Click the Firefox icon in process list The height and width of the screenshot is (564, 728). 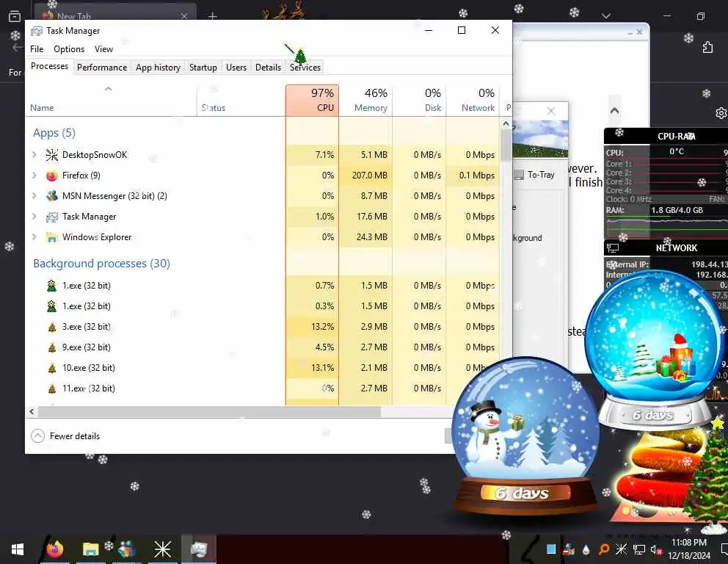pyautogui.click(x=51, y=175)
